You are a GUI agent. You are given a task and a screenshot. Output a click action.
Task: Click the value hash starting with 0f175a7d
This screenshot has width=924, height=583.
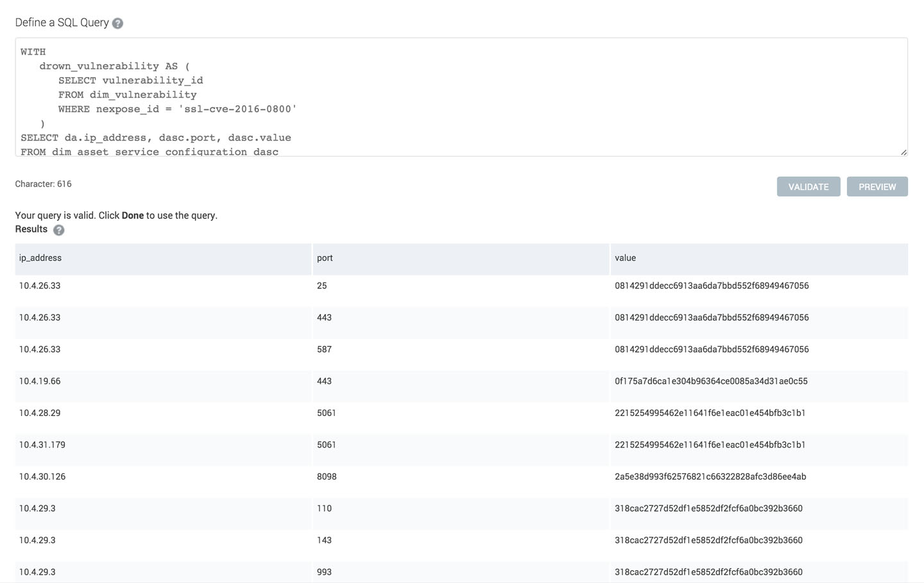711,381
